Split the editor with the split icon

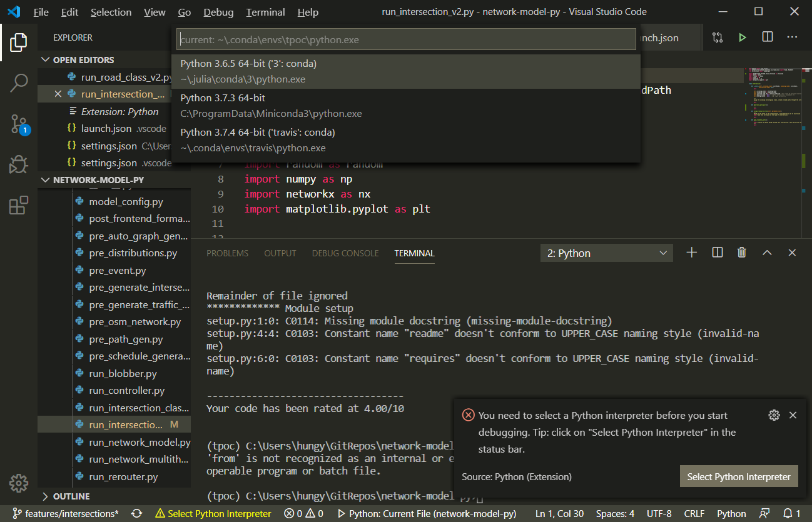(x=767, y=38)
